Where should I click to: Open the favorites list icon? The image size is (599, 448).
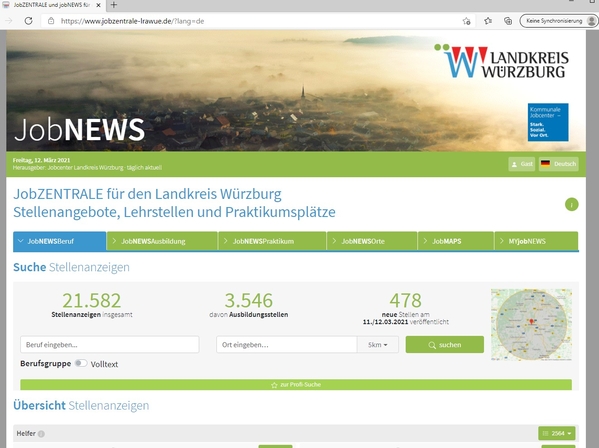pyautogui.click(x=488, y=21)
